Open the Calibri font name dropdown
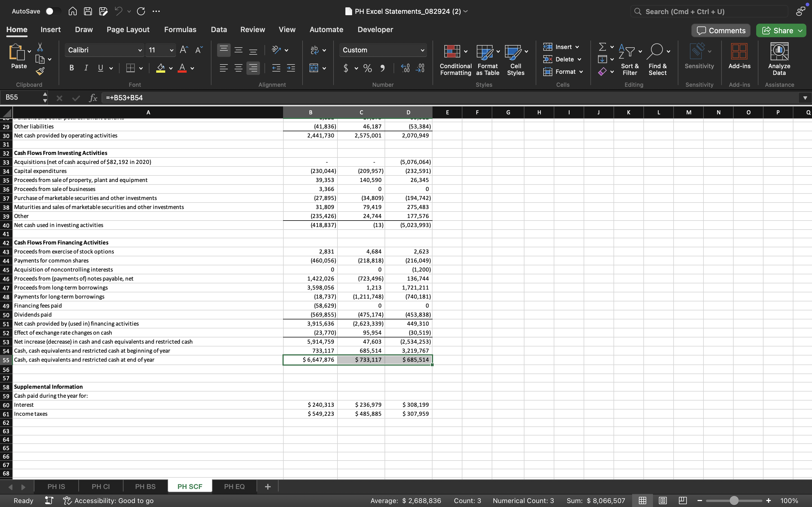This screenshot has width=812, height=507. 140,50
